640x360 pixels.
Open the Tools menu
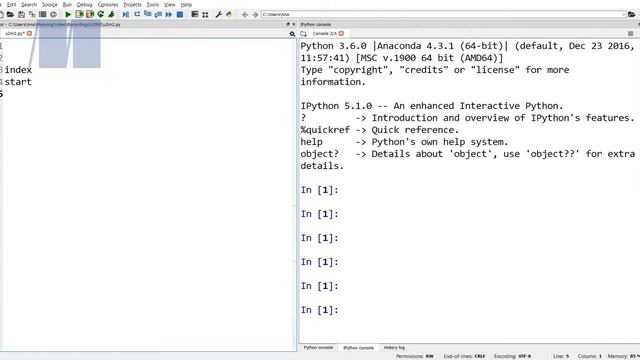(153, 4)
